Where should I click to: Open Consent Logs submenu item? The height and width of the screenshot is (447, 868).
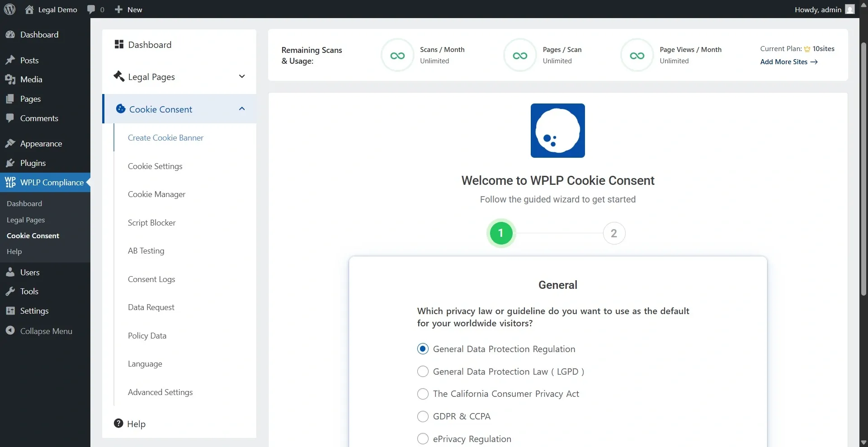pyautogui.click(x=151, y=279)
